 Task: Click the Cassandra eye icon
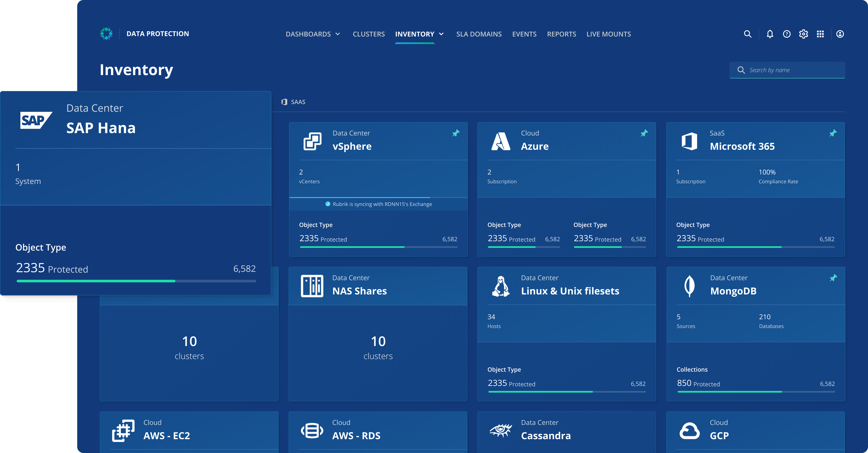pos(501,431)
